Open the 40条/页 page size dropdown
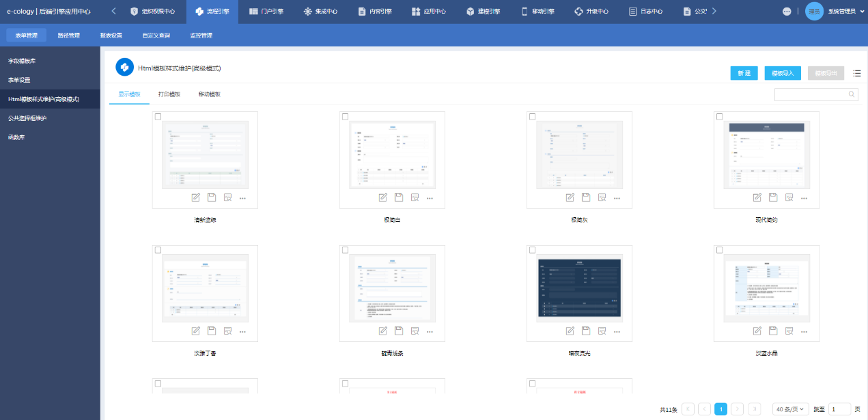 [791, 409]
